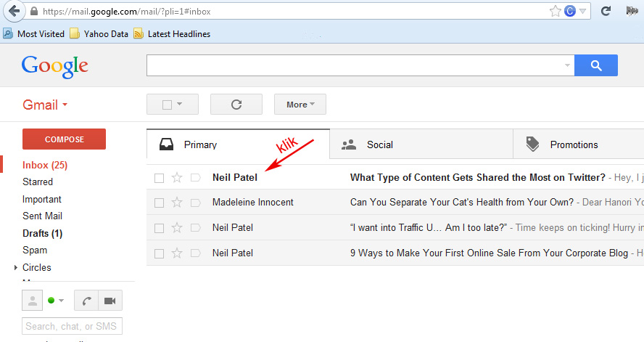Expand the Circles triangle
Screen dimensions: 644x342
(x=16, y=268)
